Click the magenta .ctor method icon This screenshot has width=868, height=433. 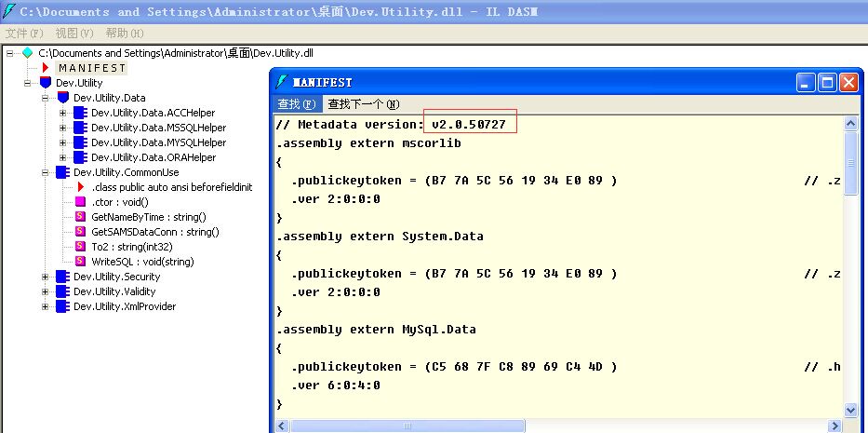coord(80,202)
